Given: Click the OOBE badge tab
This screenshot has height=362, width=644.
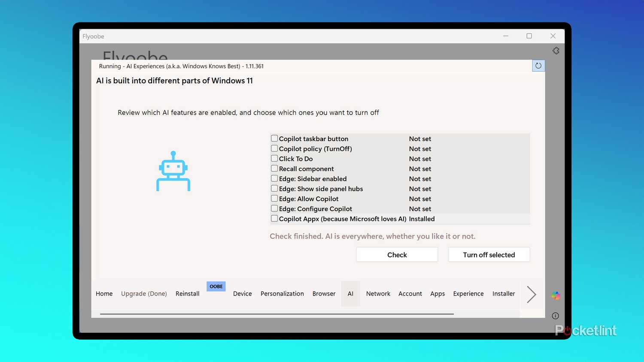Looking at the screenshot, I should pyautogui.click(x=216, y=287).
